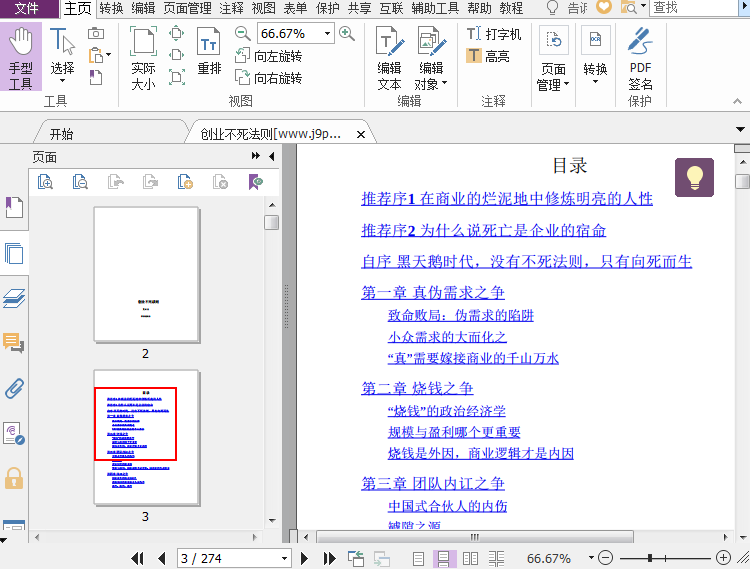Go to previous page button
Image resolution: width=750 pixels, height=569 pixels.
pos(162,558)
